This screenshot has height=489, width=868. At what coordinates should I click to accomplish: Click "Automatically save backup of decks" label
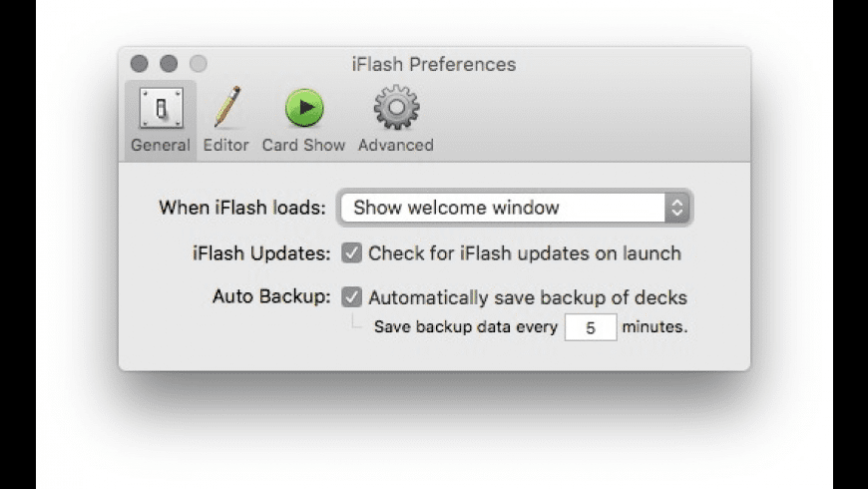click(528, 297)
